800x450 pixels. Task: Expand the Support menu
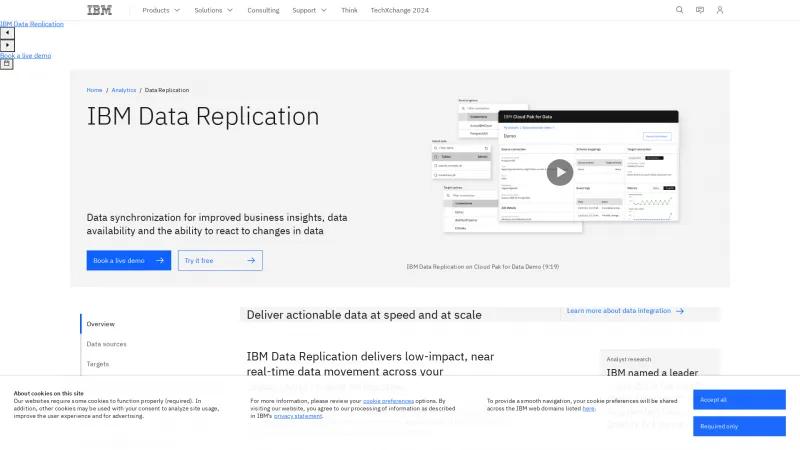tap(309, 10)
